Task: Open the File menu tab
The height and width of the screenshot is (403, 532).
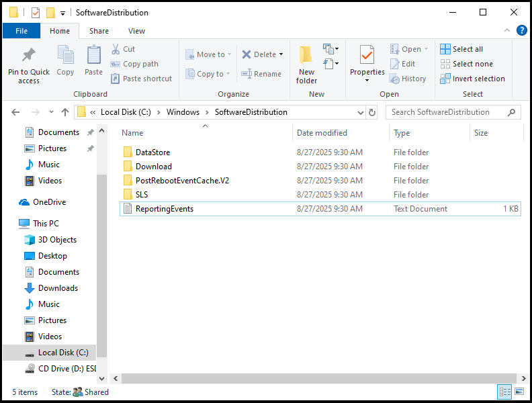Action: [21, 31]
